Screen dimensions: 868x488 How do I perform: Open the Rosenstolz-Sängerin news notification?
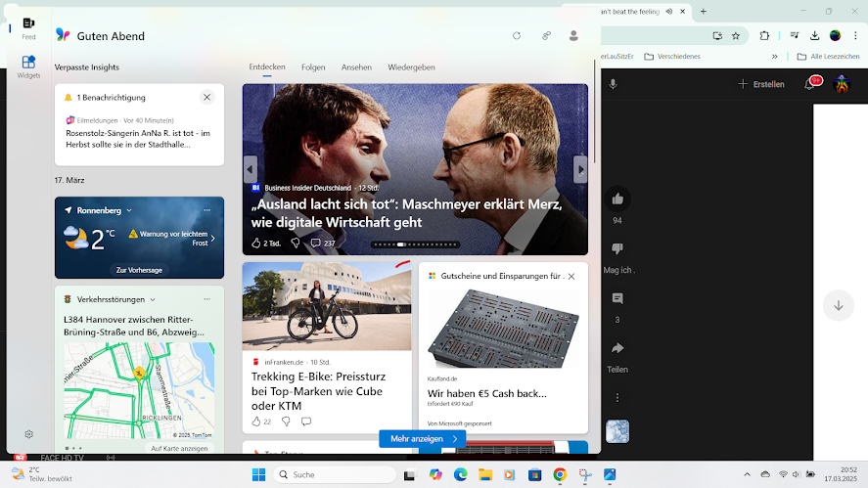click(138, 139)
